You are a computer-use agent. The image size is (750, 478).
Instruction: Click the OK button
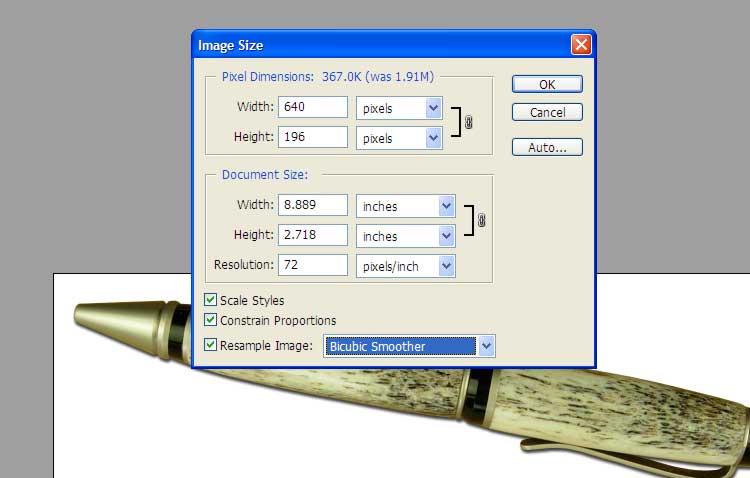pos(547,84)
